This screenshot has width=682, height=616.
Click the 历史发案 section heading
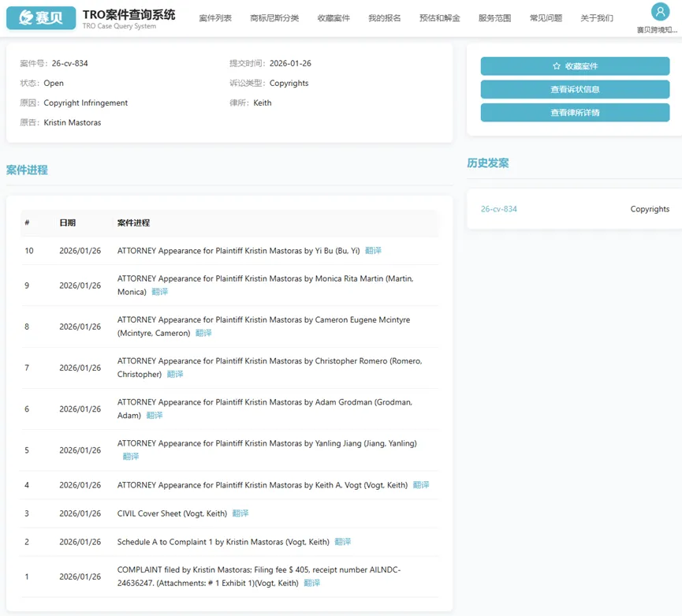point(488,163)
